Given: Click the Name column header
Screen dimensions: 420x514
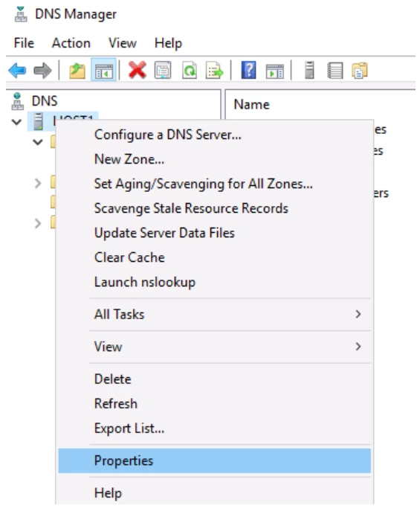Looking at the screenshot, I should pyautogui.click(x=251, y=105).
